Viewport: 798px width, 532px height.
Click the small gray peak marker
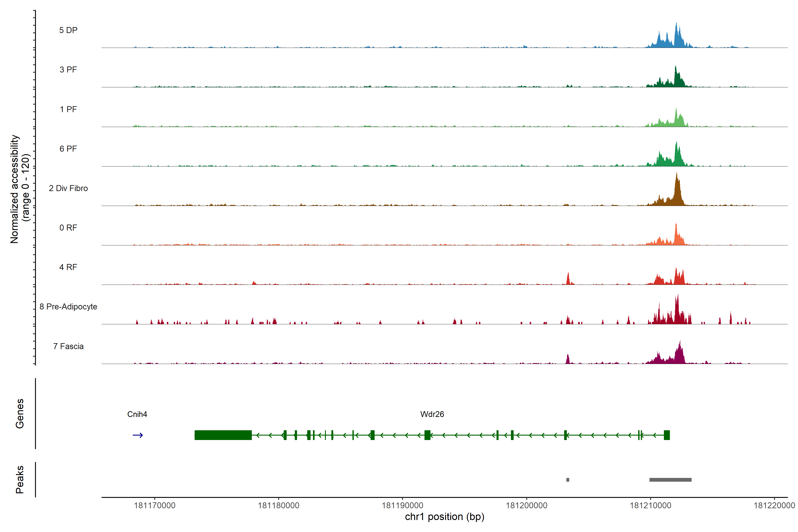[568, 480]
